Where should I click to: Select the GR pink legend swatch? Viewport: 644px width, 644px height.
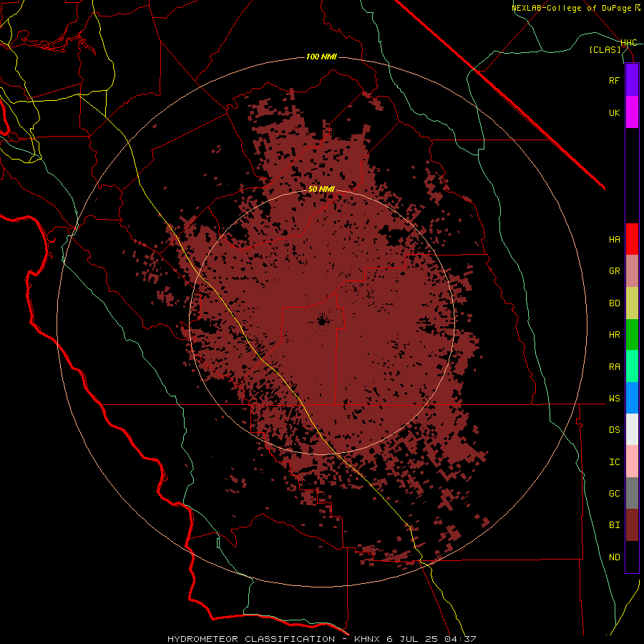point(632,271)
